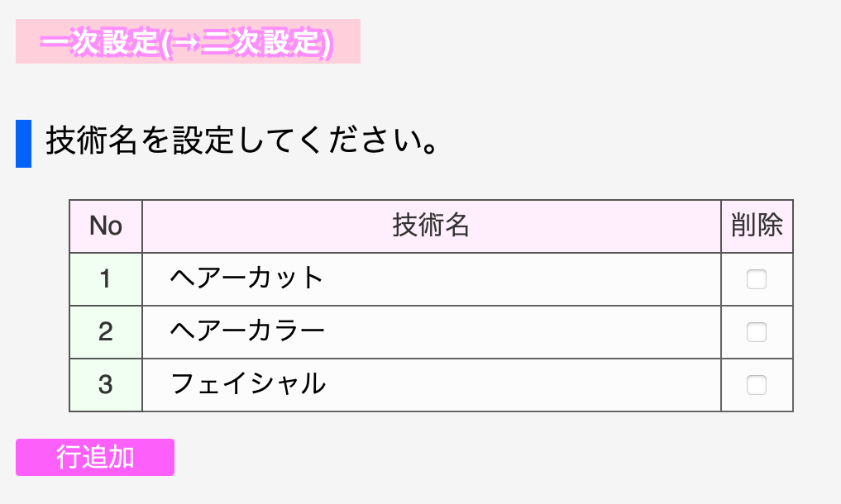Check the delete checkbox for ヘアーカット
Image resolution: width=841 pixels, height=504 pixels.
point(757,279)
